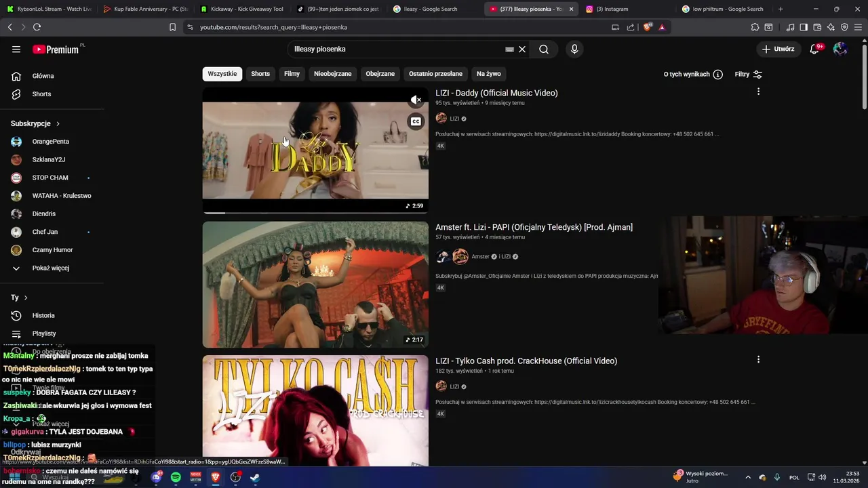Open YouTube notifications bell
868x488 pixels.
pos(814,49)
